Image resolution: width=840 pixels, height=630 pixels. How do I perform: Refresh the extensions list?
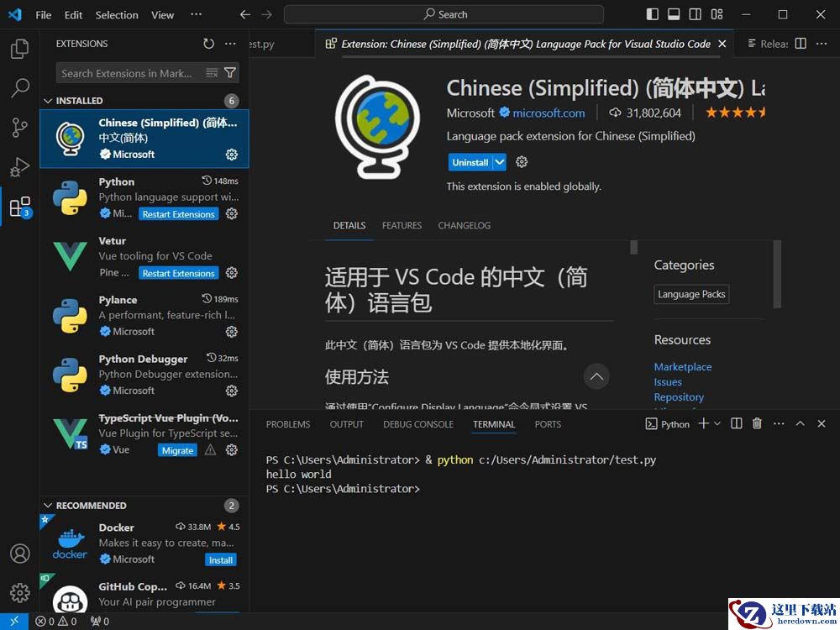[208, 44]
